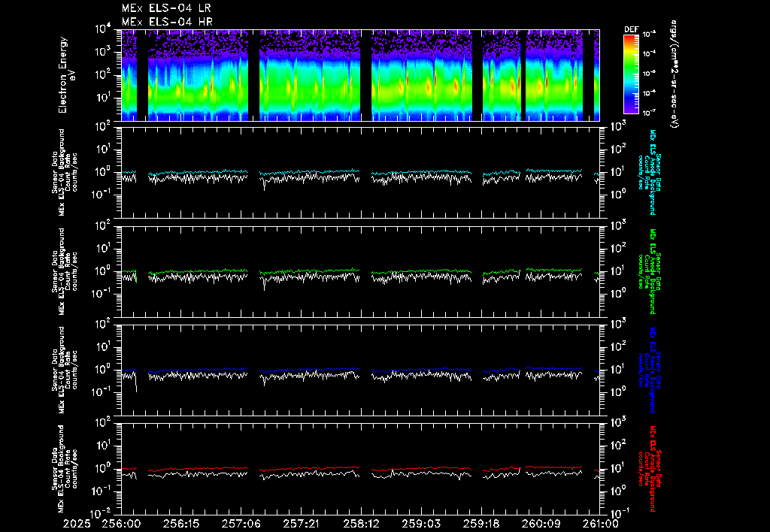This screenshot has height=532, width=770.
Task: Click the "ergs/(cm**2-sr-sec-eV)" units label
Action: pos(675,74)
